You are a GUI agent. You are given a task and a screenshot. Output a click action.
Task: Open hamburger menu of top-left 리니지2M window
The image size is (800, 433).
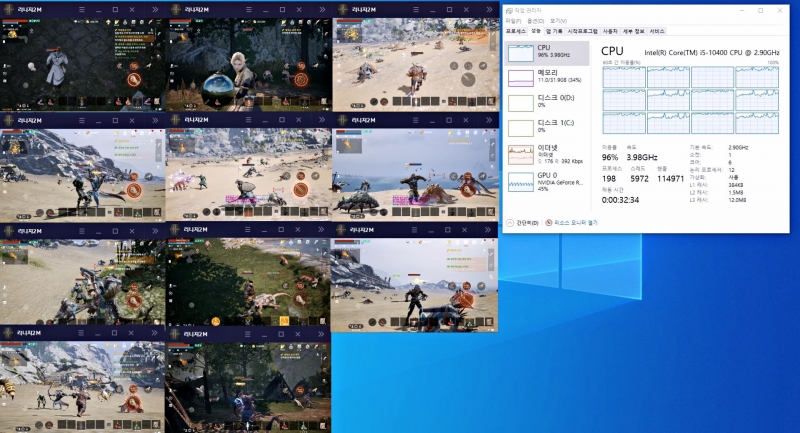click(x=82, y=10)
